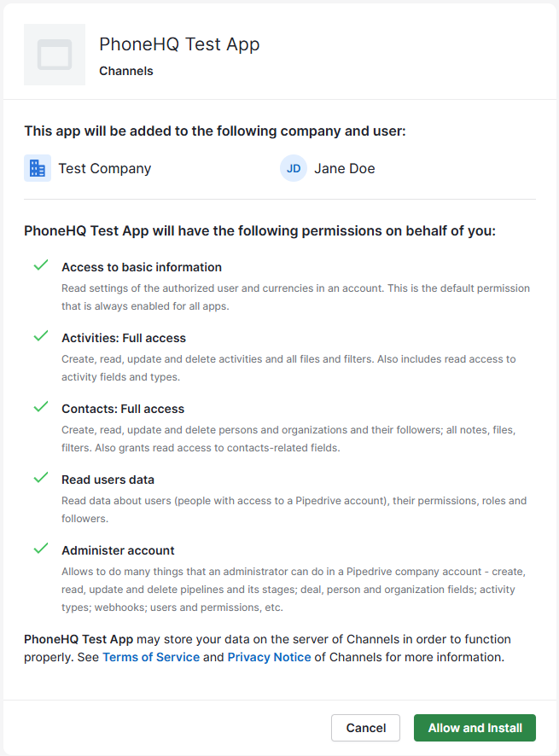Click the Activities: Full access heading
Image resolution: width=559 pixels, height=756 pixels.
pyautogui.click(x=124, y=338)
